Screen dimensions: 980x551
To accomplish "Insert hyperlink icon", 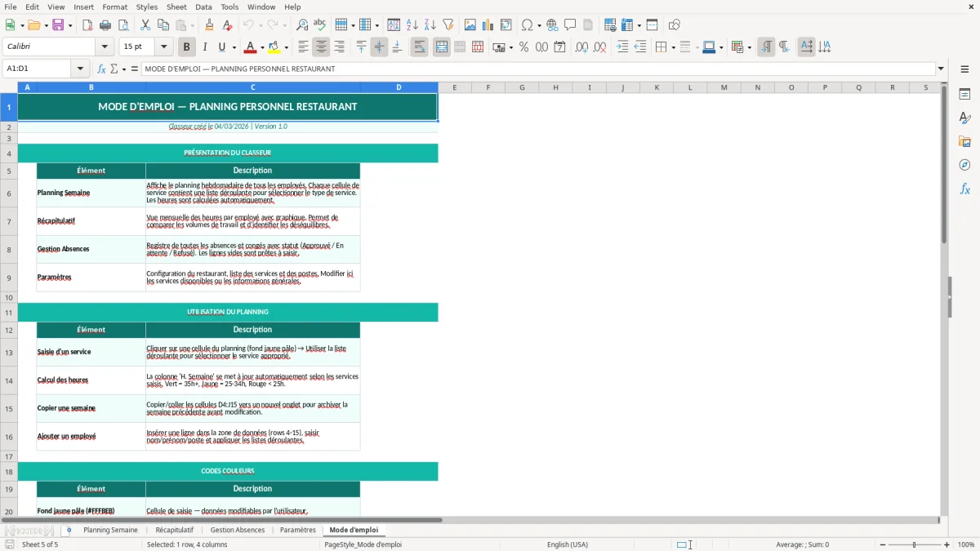I will pos(552,25).
